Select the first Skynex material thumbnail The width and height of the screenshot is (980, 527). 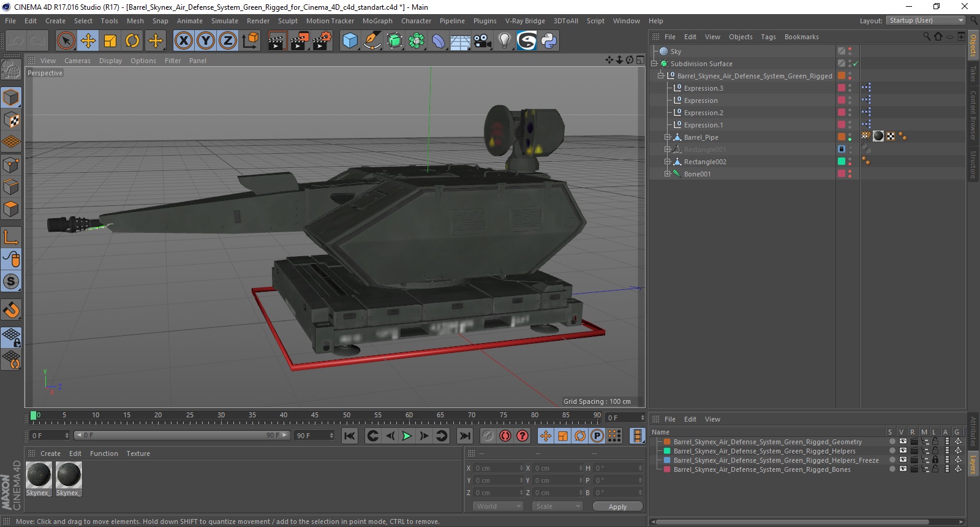(39, 475)
